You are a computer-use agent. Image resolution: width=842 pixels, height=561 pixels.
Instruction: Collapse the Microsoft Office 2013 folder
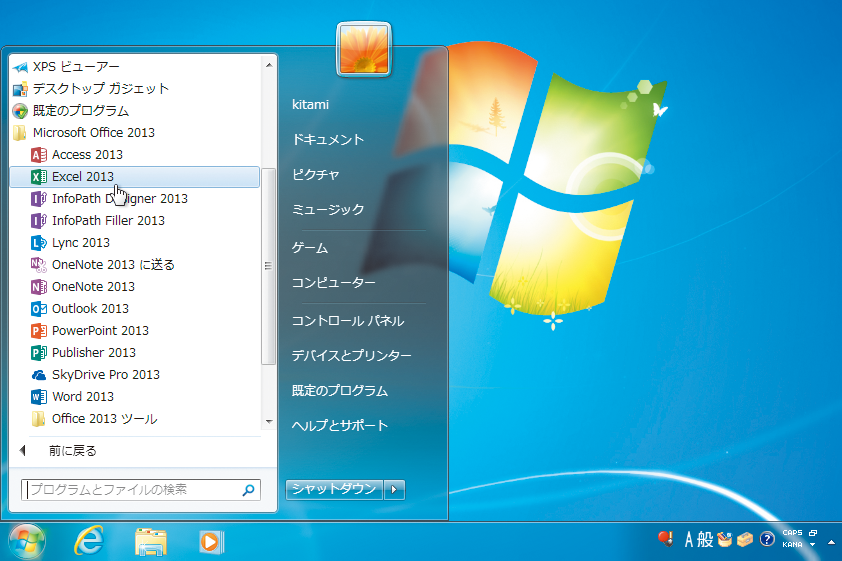click(83, 133)
